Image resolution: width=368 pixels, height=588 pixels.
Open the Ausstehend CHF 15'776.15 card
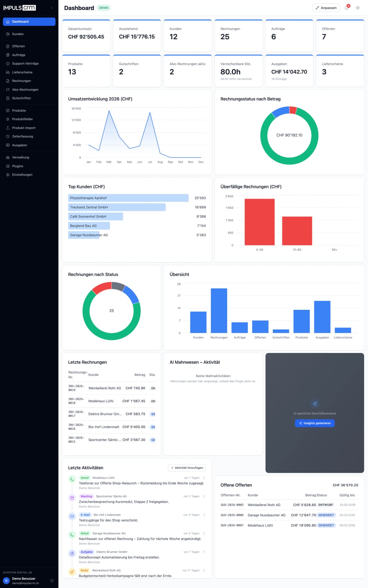(137, 36)
